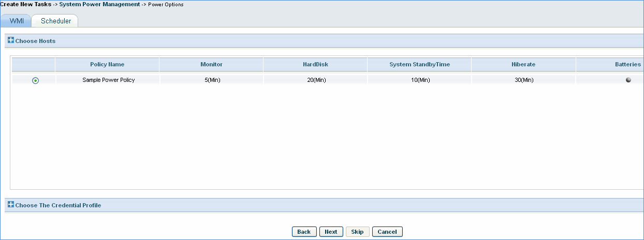644x240 pixels.
Task: Click the Hiberate column header
Action: (x=523, y=64)
